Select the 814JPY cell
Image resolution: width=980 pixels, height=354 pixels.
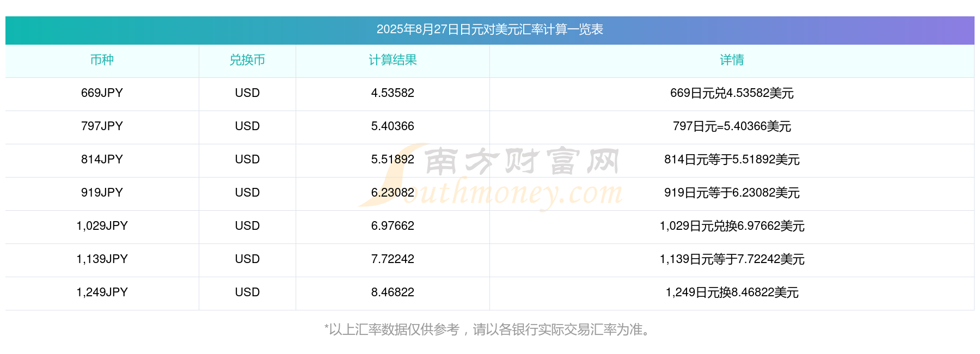pyautogui.click(x=102, y=160)
